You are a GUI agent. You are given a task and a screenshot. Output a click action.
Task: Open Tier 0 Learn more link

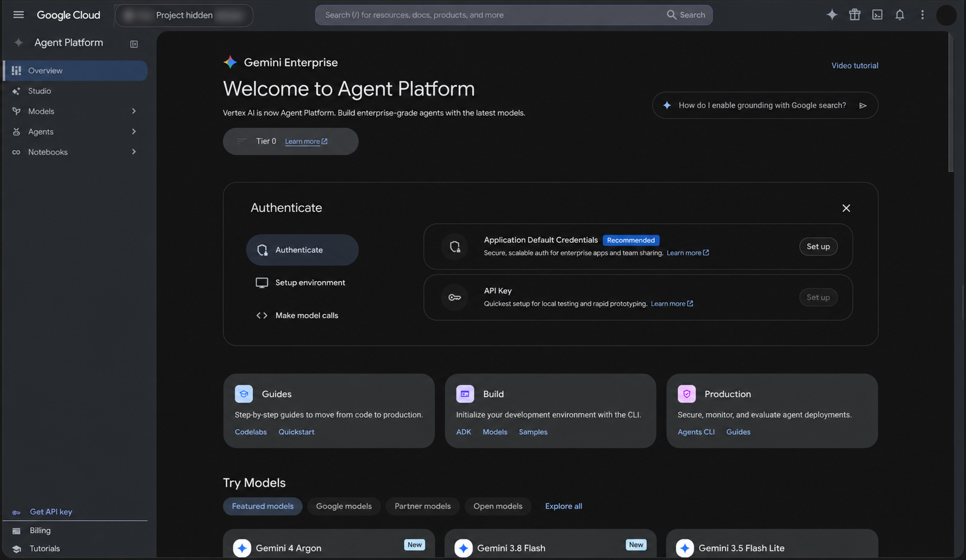point(306,141)
